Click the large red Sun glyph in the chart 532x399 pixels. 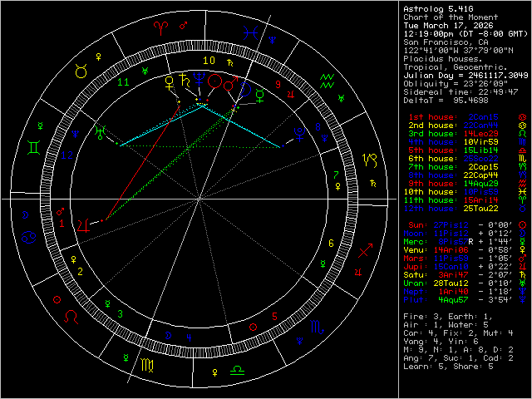(214, 81)
